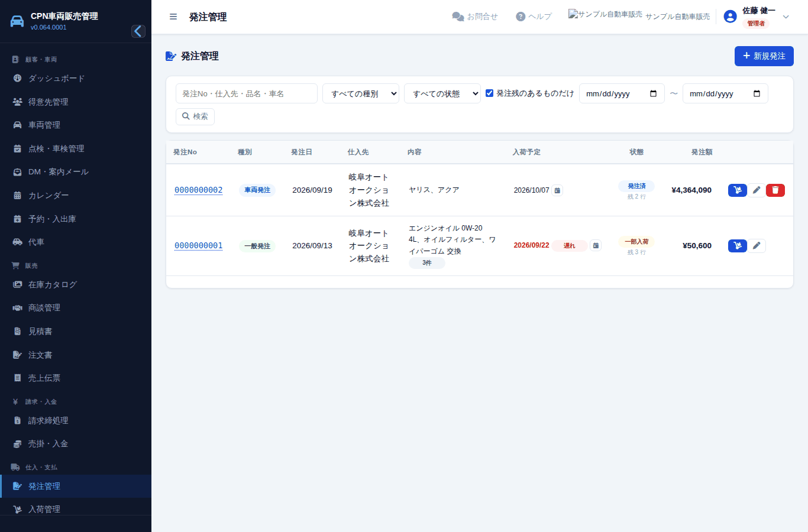Open カレンダー in sidebar

[x=76, y=195]
